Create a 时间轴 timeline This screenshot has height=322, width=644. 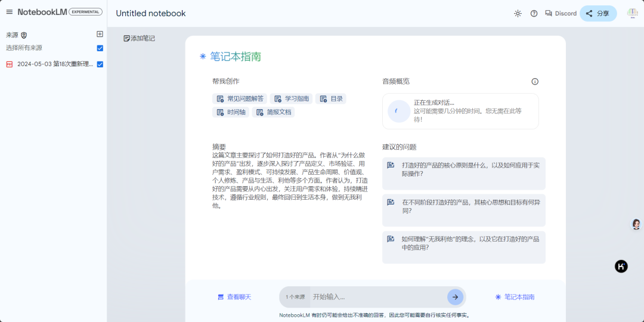230,112
